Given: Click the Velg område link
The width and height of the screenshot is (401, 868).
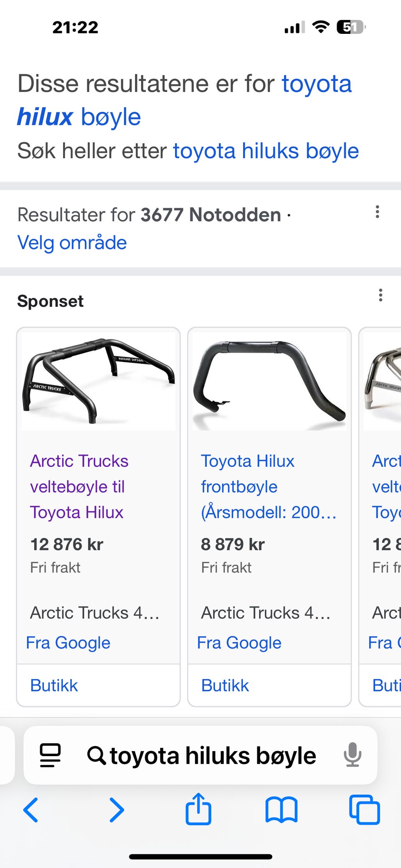Looking at the screenshot, I should (x=72, y=243).
